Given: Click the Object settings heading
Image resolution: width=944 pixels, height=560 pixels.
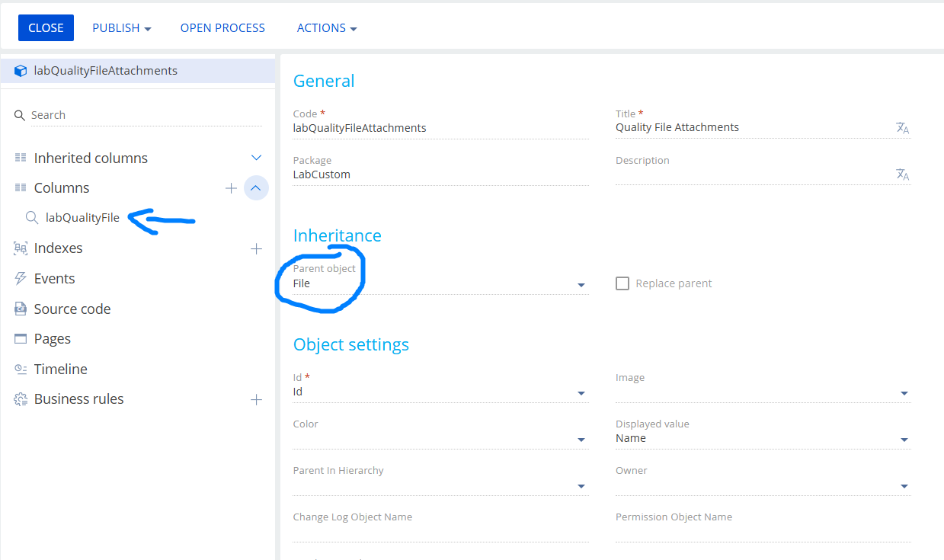Looking at the screenshot, I should (x=351, y=344).
